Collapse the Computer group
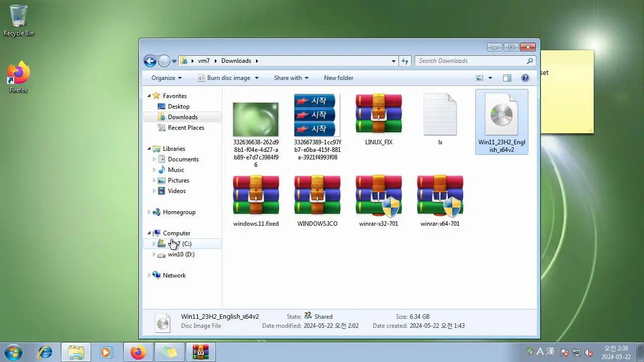644x362 pixels. tap(149, 233)
